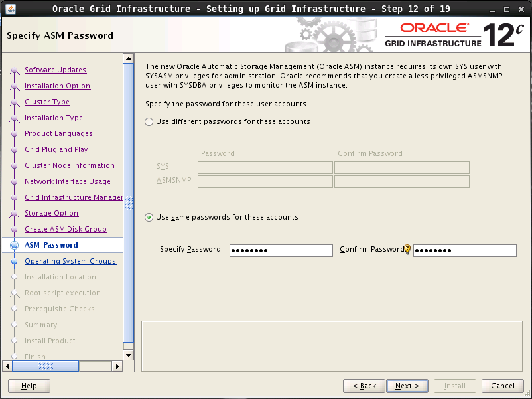
Task: Go to Create ASM Disk Group step
Action: coord(65,230)
